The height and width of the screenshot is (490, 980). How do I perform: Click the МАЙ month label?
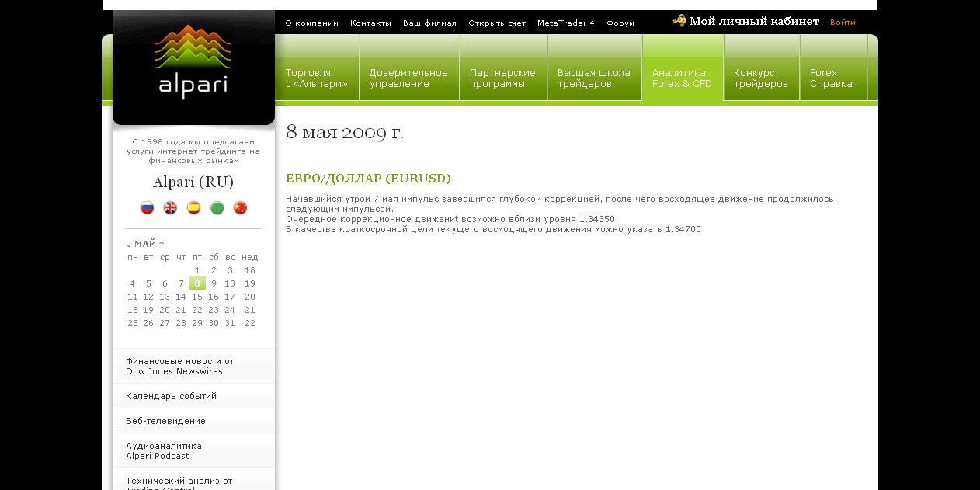tap(145, 244)
